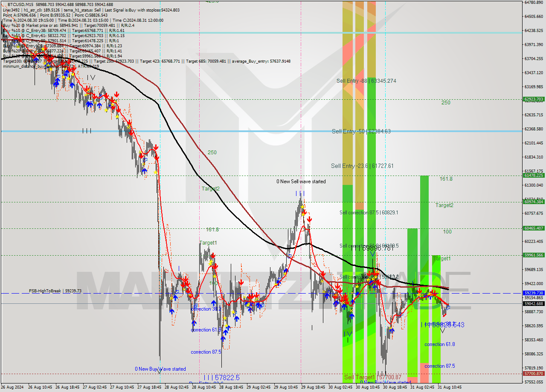Click the green '161.8' label near 61478.225

click(x=446, y=179)
